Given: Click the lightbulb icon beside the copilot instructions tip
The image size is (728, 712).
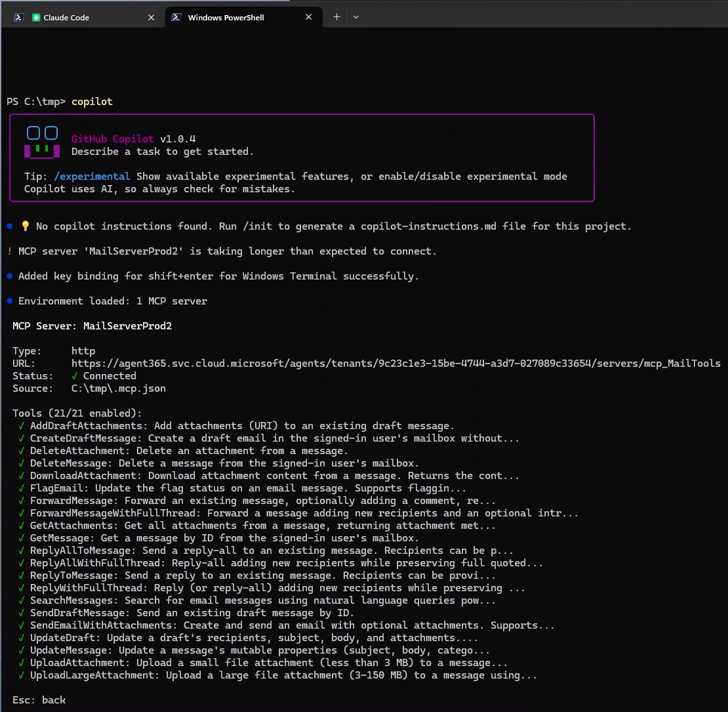Looking at the screenshot, I should coord(25,226).
